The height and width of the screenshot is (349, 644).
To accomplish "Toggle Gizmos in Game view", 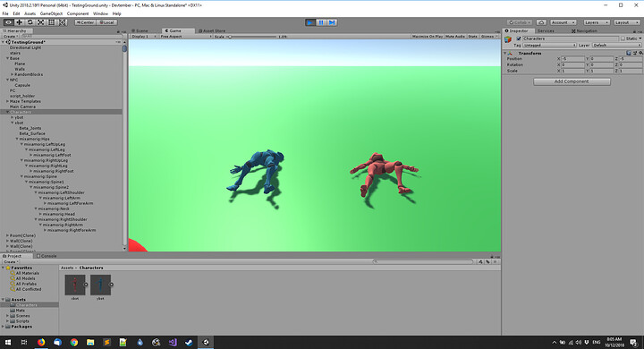I will coord(488,36).
